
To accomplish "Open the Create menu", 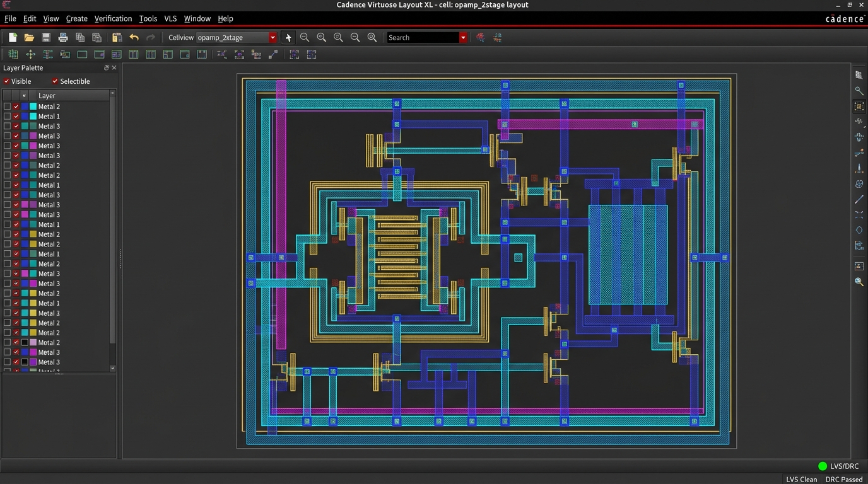I will tap(77, 18).
